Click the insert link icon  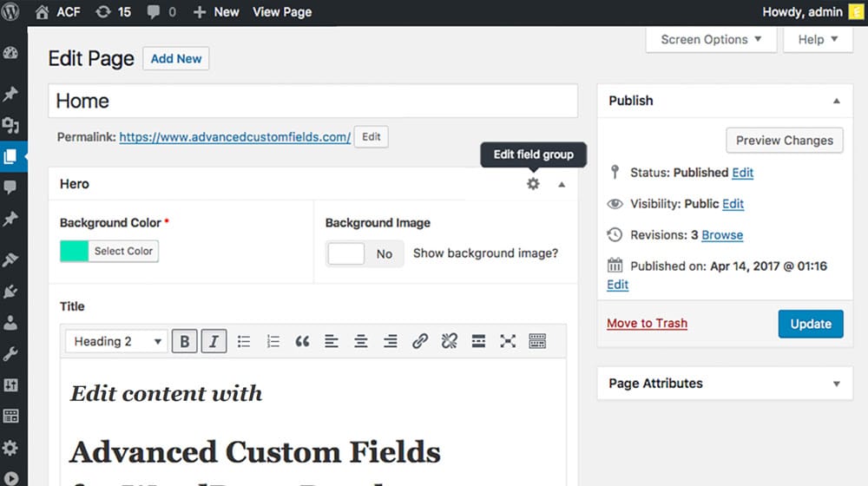(420, 341)
